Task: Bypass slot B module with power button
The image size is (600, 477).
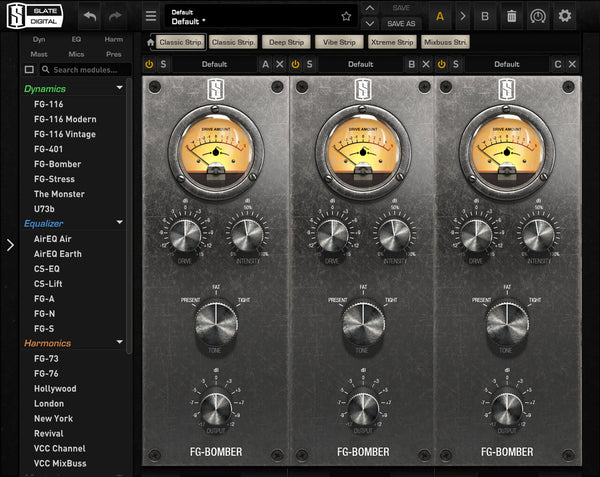Action: click(296, 64)
